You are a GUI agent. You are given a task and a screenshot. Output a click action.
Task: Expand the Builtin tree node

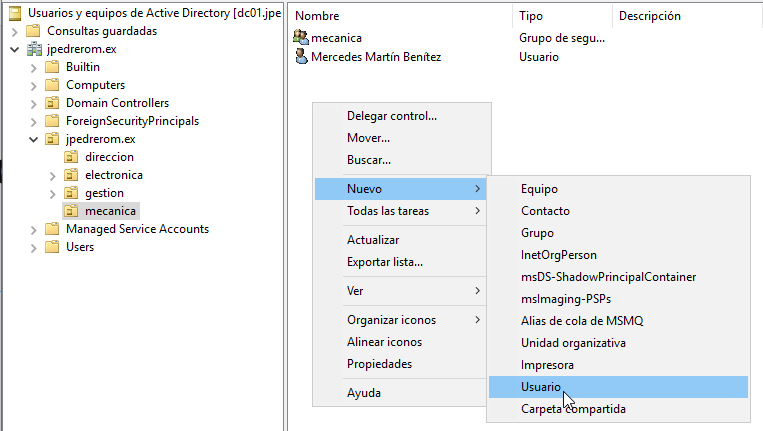(33, 67)
